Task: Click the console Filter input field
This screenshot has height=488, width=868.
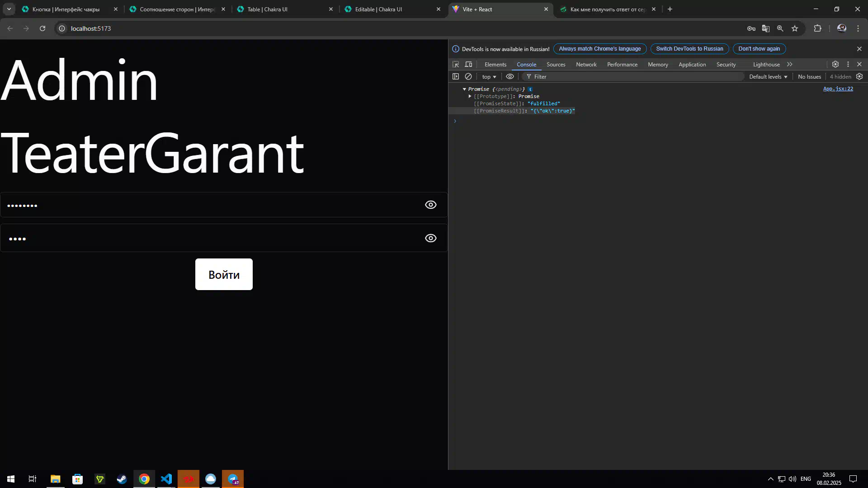Action: coord(633,77)
